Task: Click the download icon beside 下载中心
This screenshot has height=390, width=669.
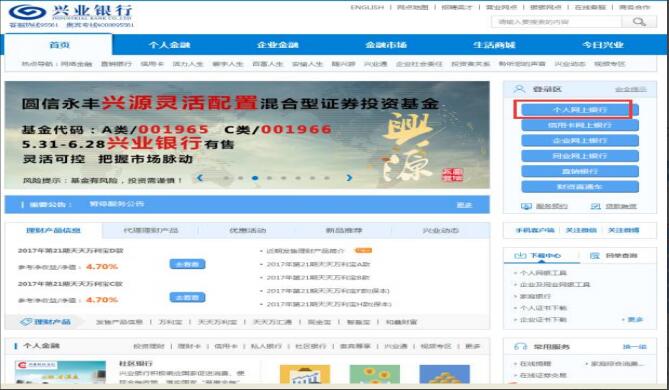Action: click(x=520, y=256)
